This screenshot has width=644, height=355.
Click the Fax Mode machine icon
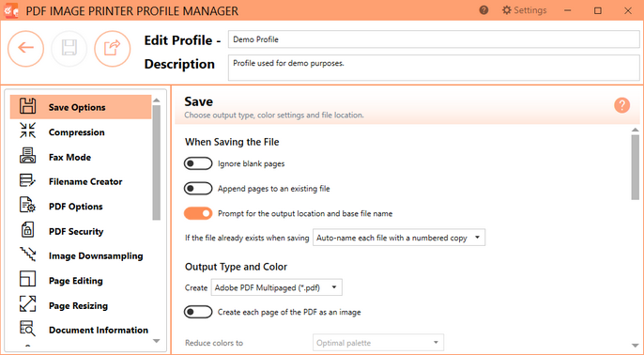(28, 156)
